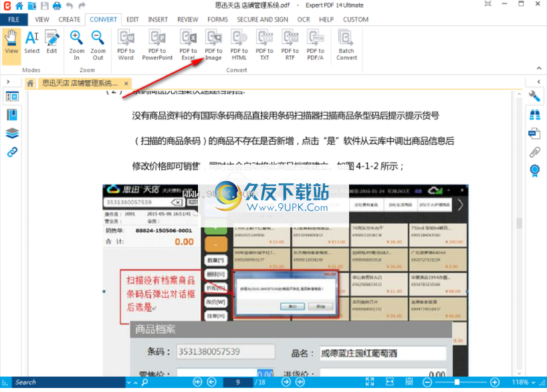This screenshot has width=547, height=392.
Task: Click the fit page button in the status bar
Action: pos(370,382)
